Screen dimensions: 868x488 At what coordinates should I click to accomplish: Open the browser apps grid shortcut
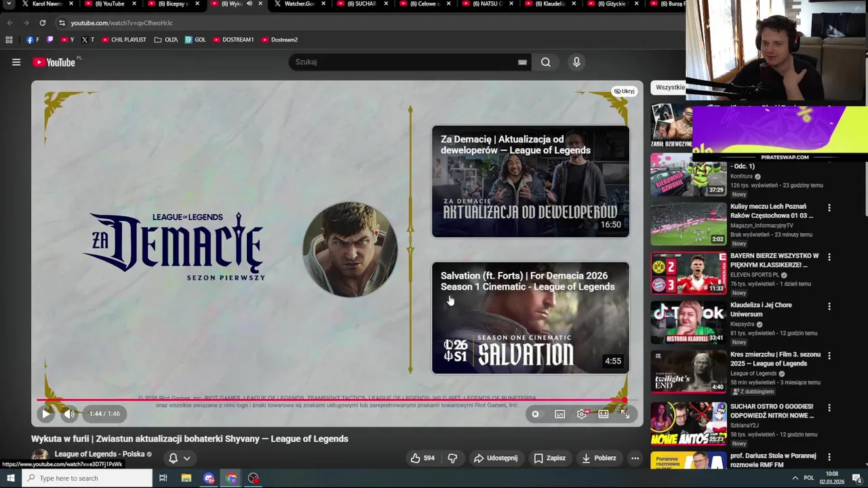pyautogui.click(x=9, y=40)
